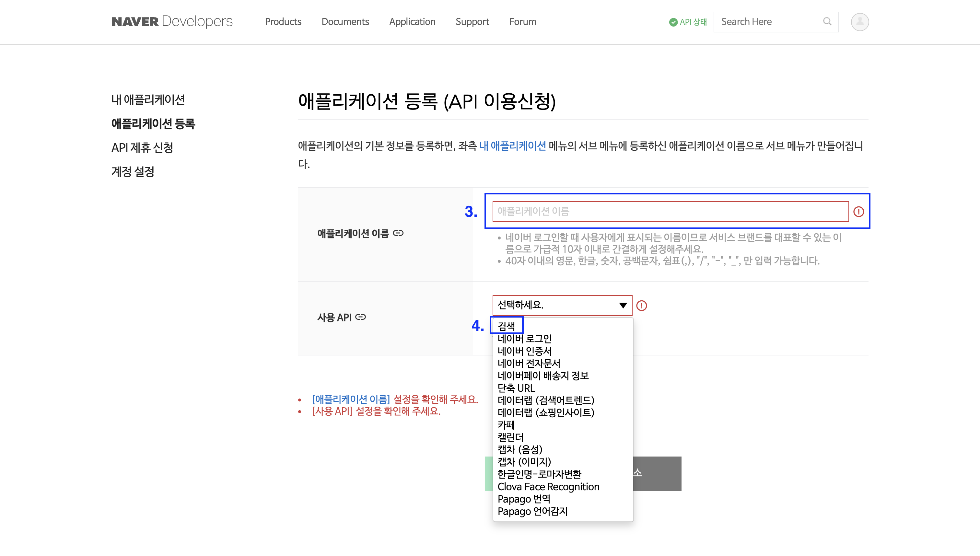Click the NAVER Developers logo
The height and width of the screenshot is (556, 980).
(x=172, y=21)
